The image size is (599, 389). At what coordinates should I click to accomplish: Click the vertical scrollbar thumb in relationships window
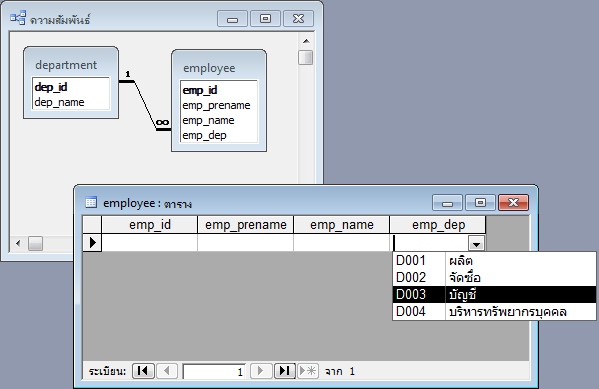point(306,57)
